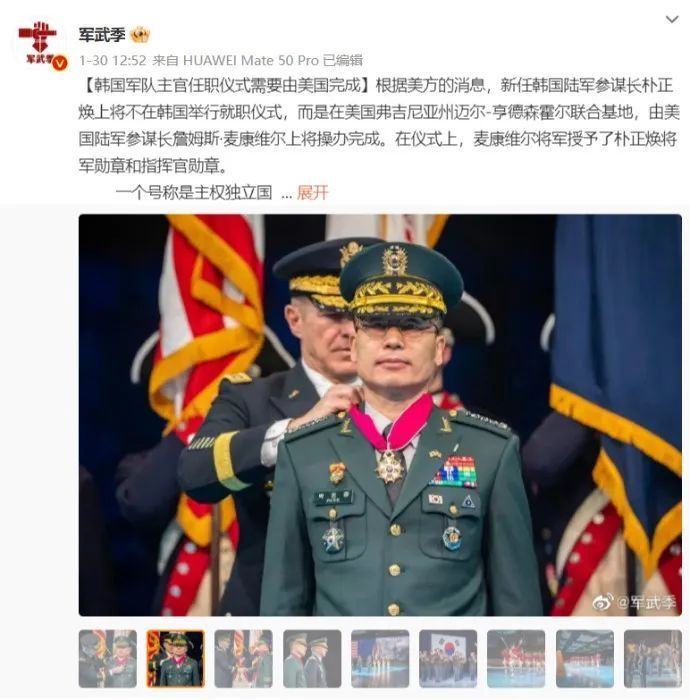
Task: Select the third thumbnail with flags
Action: [244, 658]
